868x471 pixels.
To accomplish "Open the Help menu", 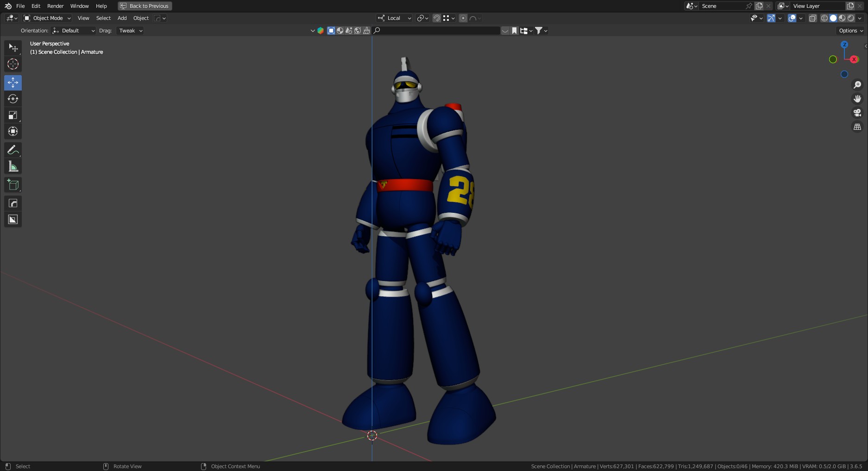I will coord(101,6).
